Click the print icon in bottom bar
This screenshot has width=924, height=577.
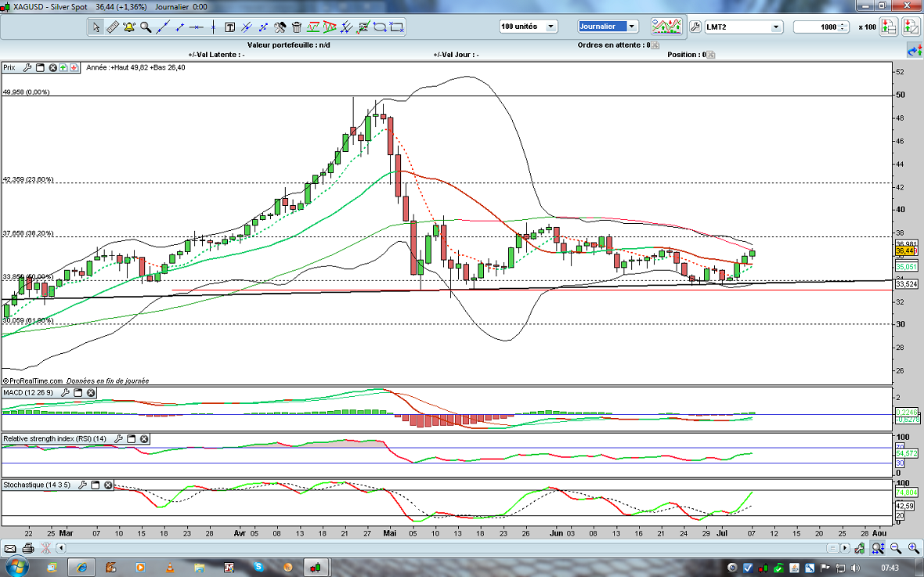pyautogui.click(x=28, y=548)
